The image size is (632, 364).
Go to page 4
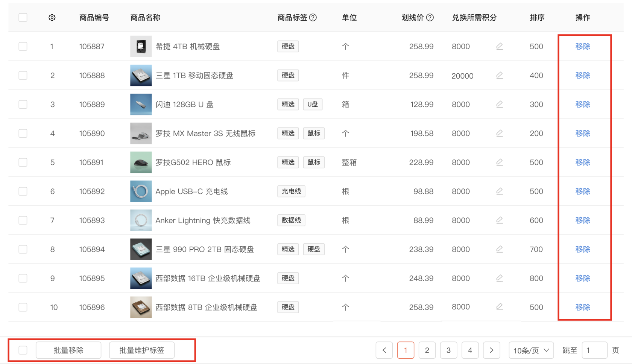(470, 350)
